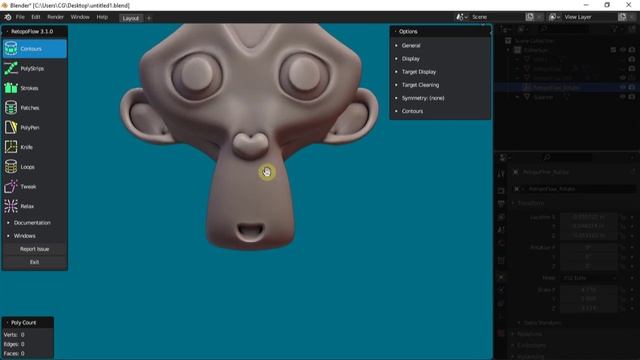
Task: Open the Edit menu
Action: [x=36, y=17]
